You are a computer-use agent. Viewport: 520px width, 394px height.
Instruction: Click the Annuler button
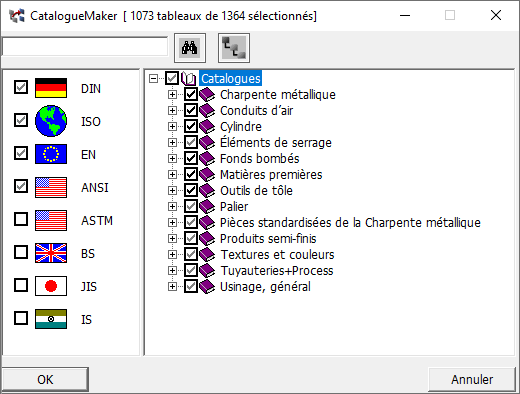click(x=472, y=379)
